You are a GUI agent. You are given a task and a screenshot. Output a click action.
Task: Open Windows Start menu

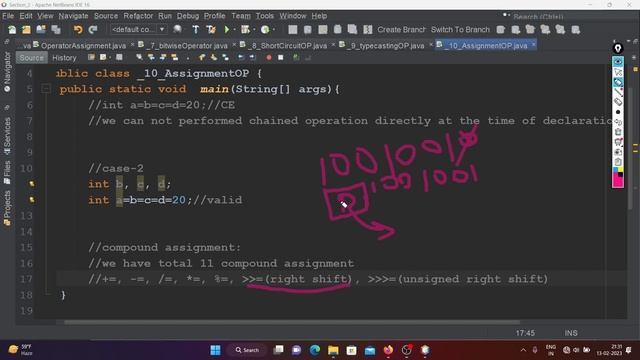coord(216,350)
